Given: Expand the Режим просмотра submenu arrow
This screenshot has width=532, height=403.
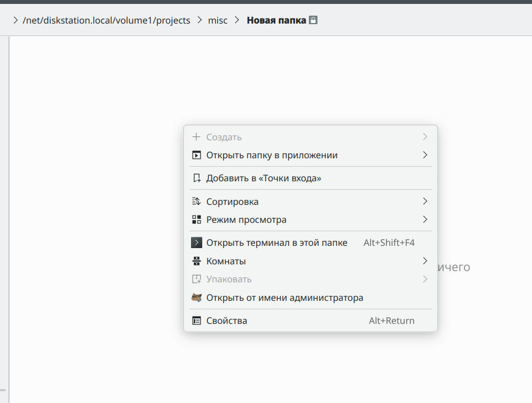Looking at the screenshot, I should pos(425,219).
